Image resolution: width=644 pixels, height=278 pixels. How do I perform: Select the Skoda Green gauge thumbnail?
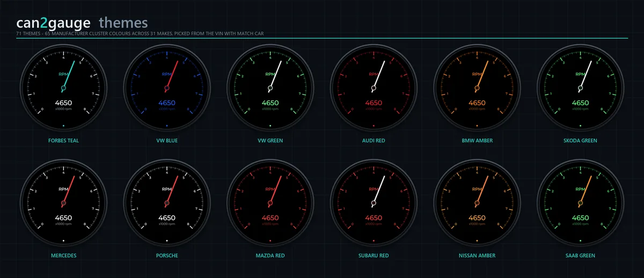pos(580,88)
